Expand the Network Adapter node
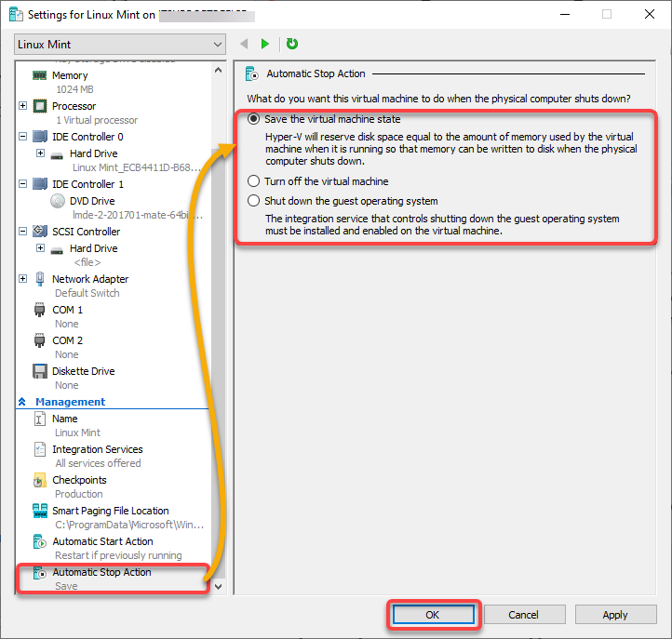The image size is (672, 639). [23, 279]
